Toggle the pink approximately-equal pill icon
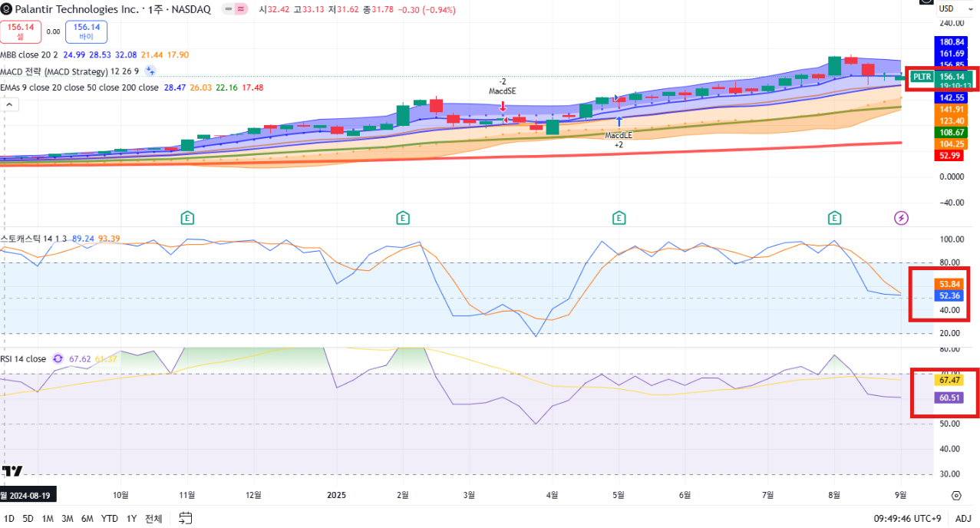 [242, 10]
